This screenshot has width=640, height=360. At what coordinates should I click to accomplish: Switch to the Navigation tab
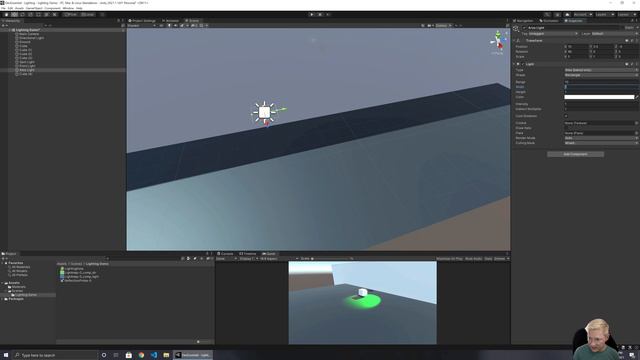[x=523, y=20]
